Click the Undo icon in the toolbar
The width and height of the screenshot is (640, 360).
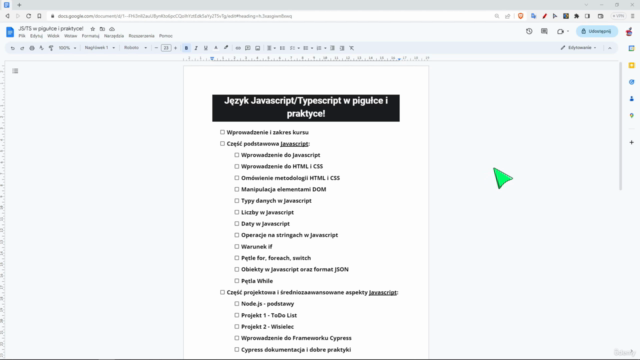pyautogui.click(x=13, y=48)
